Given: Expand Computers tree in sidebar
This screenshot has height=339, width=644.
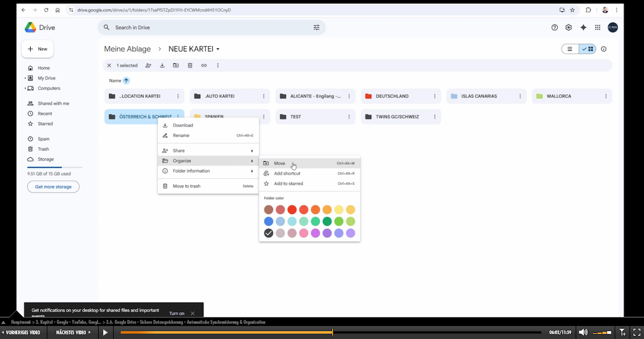Looking at the screenshot, I should pyautogui.click(x=25, y=88).
